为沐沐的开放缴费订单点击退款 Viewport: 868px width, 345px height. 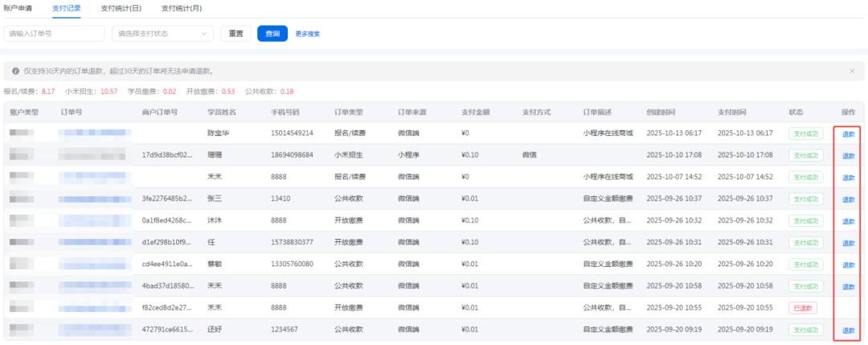click(x=848, y=221)
